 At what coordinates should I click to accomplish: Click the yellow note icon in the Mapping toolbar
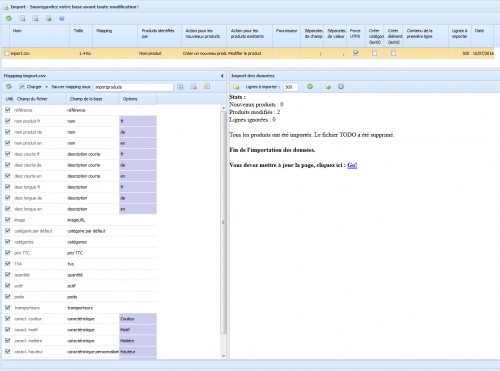pos(207,87)
